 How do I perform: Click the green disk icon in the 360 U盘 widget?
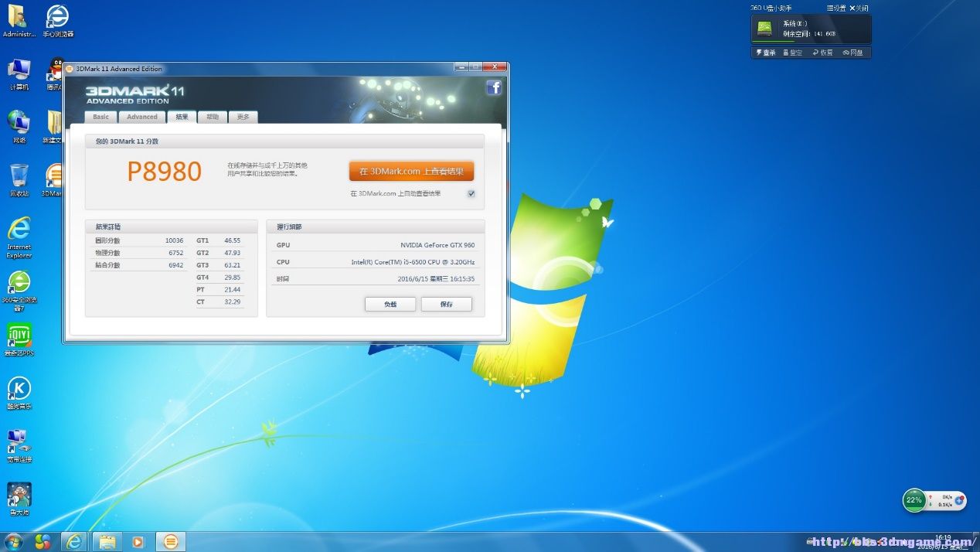click(x=764, y=29)
